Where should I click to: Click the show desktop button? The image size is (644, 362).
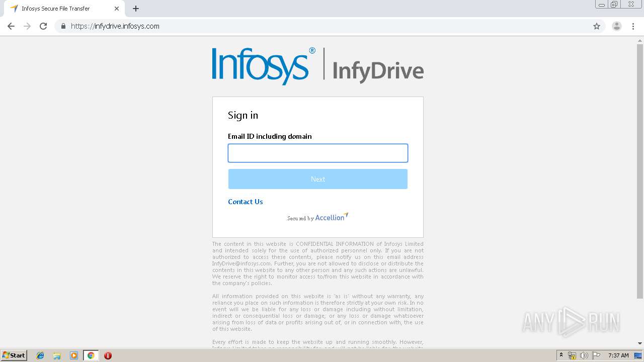(x=638, y=355)
